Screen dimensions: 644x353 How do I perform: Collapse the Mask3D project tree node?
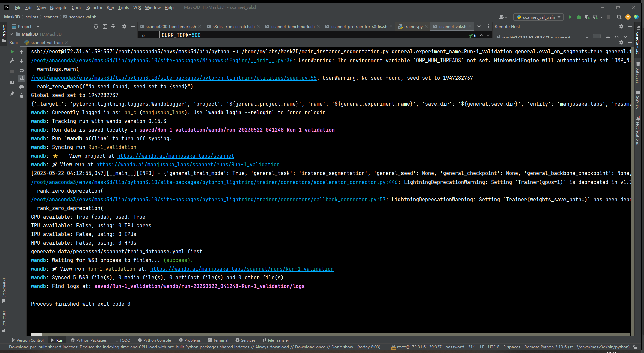pos(10,34)
